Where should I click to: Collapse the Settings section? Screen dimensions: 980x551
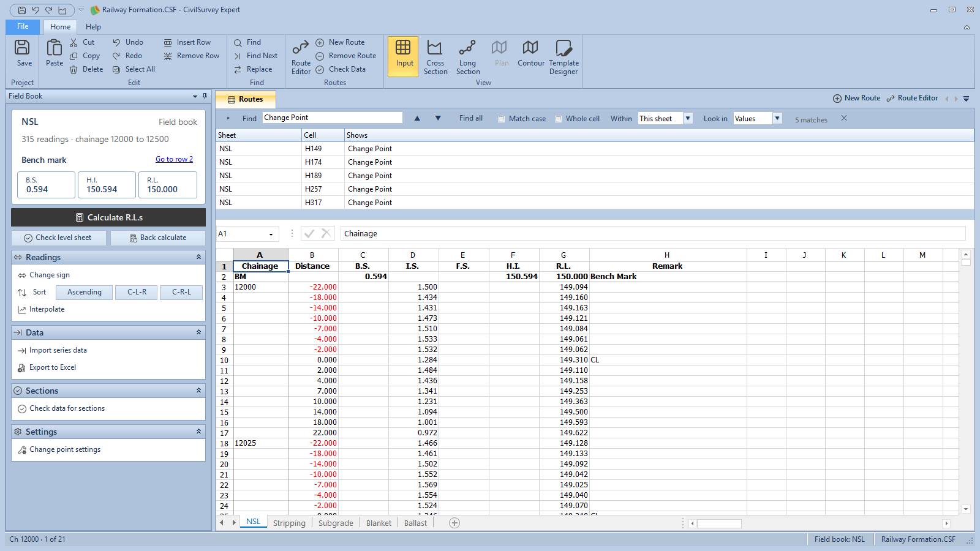[198, 432]
